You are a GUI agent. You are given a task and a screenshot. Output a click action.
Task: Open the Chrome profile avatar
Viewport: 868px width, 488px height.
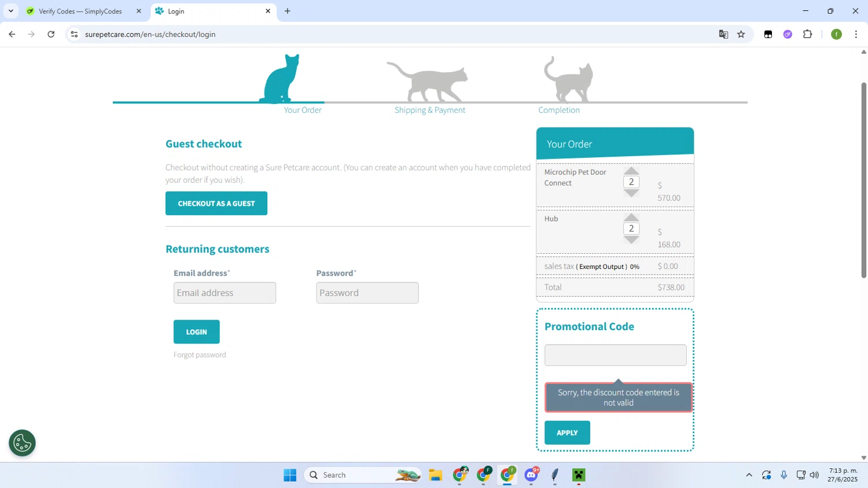click(836, 34)
